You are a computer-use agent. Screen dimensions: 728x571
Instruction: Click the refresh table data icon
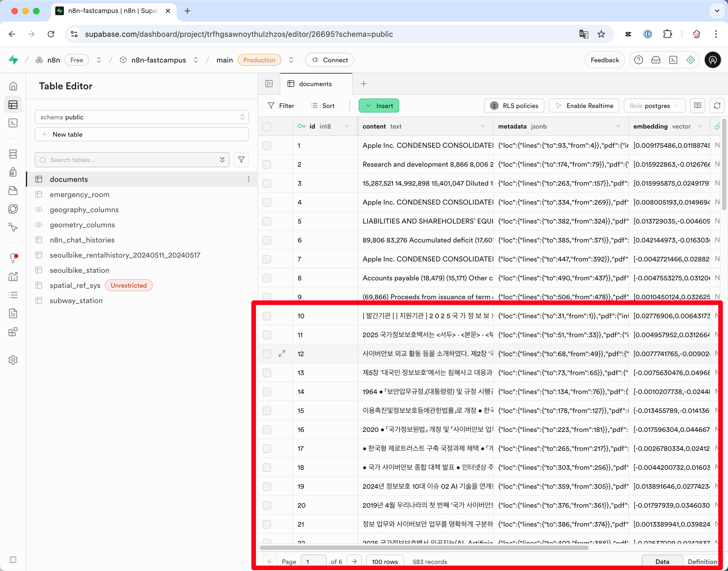pos(717,106)
